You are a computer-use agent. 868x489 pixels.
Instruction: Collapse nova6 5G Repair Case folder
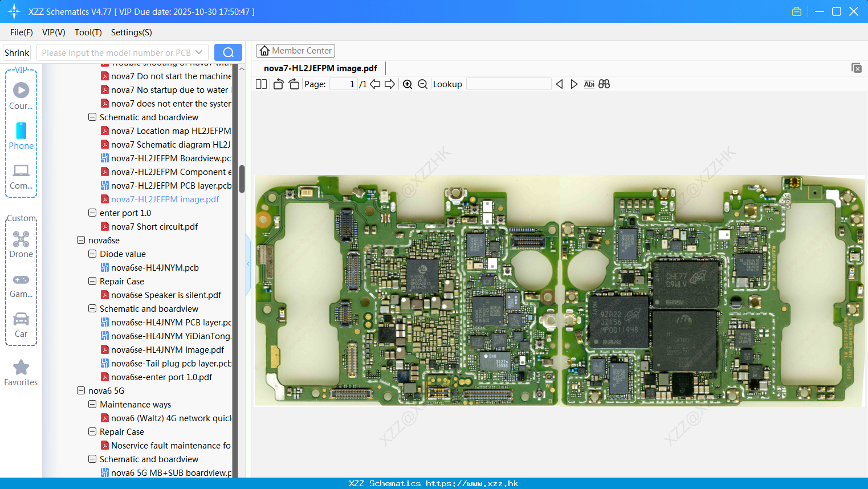92,431
